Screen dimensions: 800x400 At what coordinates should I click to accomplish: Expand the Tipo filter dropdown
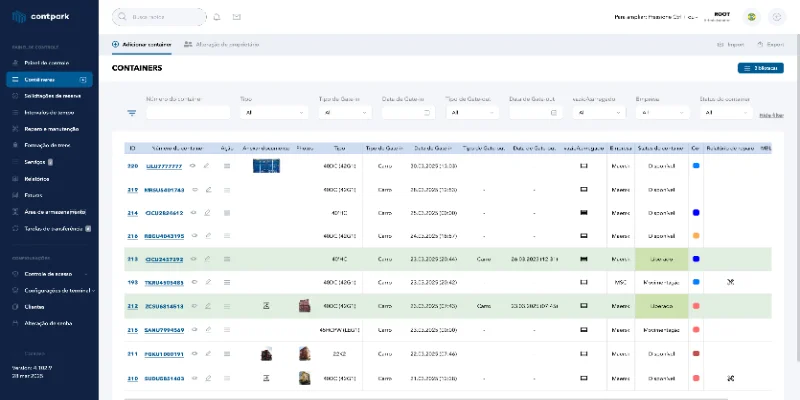pos(274,113)
